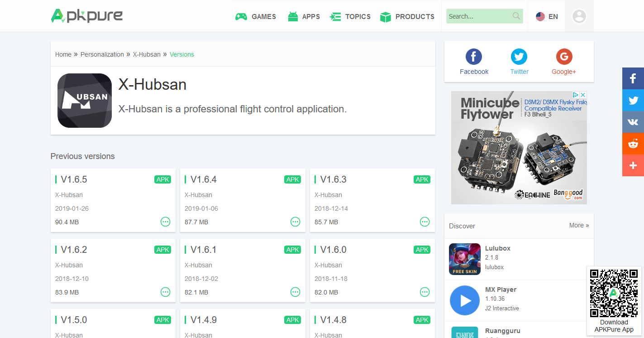Viewport: 644px width, 338px height.
Task: Open more options for V1.6.3
Action: pos(425,222)
